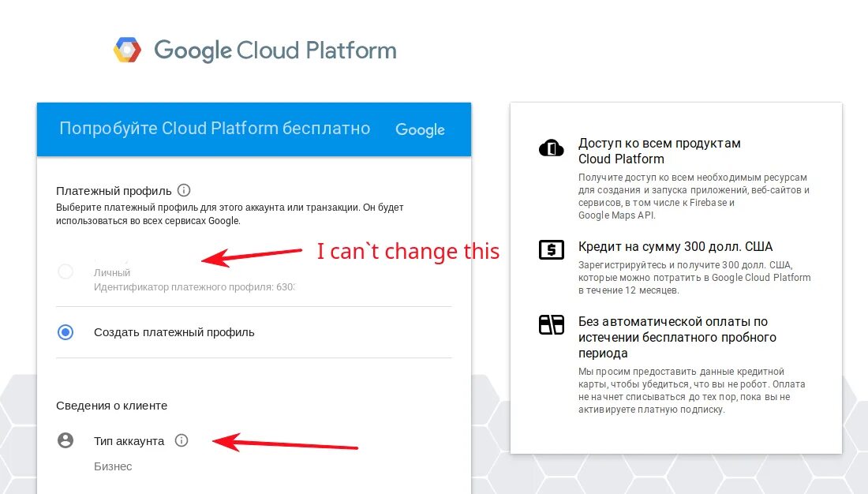
Task: Click text about providing credit card data
Action: point(691,391)
